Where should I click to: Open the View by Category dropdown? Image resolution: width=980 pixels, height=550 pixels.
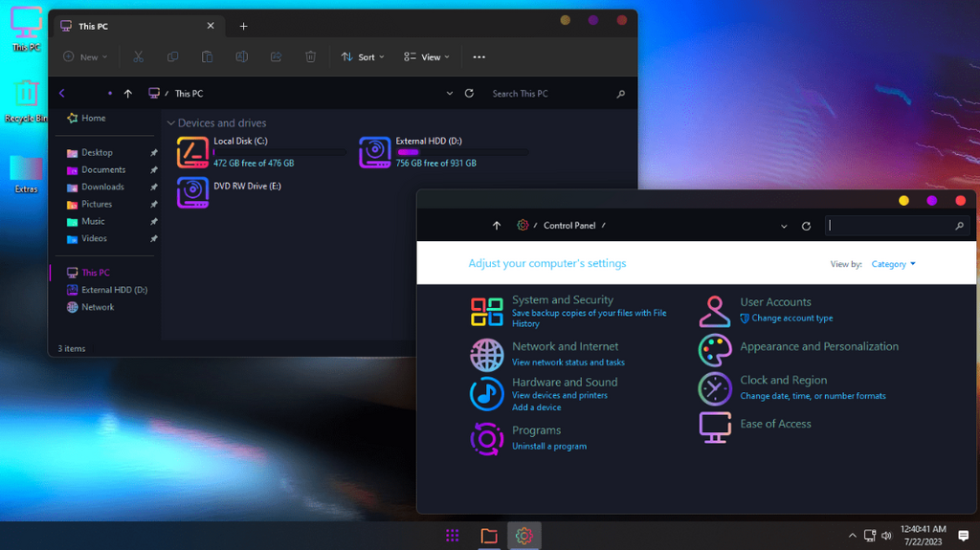[894, 264]
